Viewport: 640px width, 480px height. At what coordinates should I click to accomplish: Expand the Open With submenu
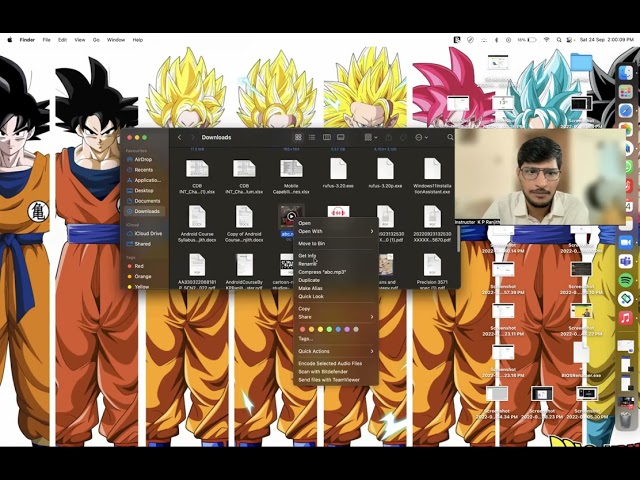tap(336, 231)
